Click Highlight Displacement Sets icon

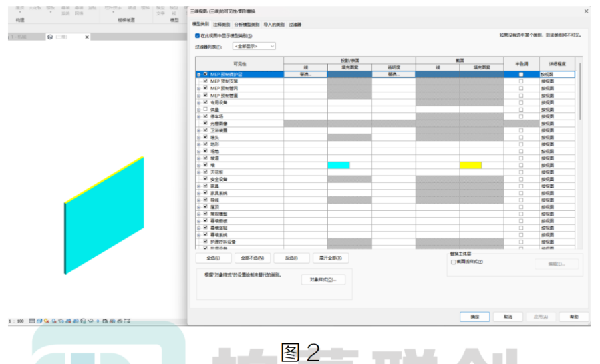pyautogui.click(x=120, y=321)
